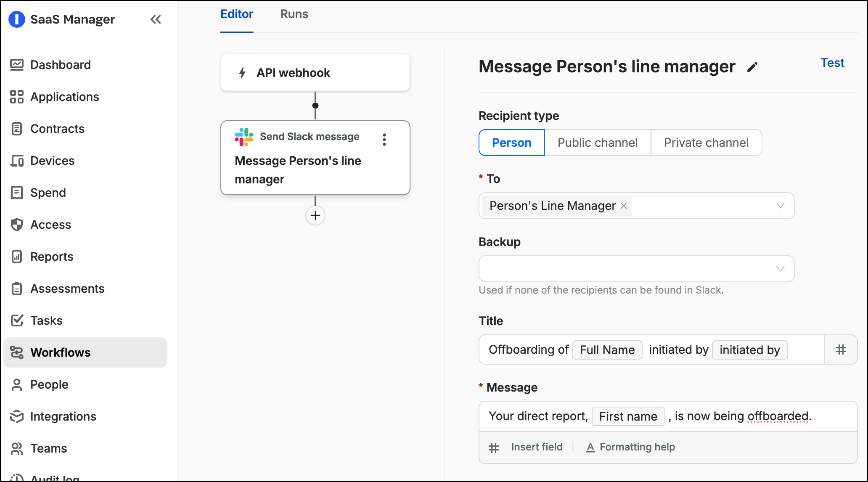
Task: Click the Spend receipt icon
Action: pyautogui.click(x=17, y=193)
